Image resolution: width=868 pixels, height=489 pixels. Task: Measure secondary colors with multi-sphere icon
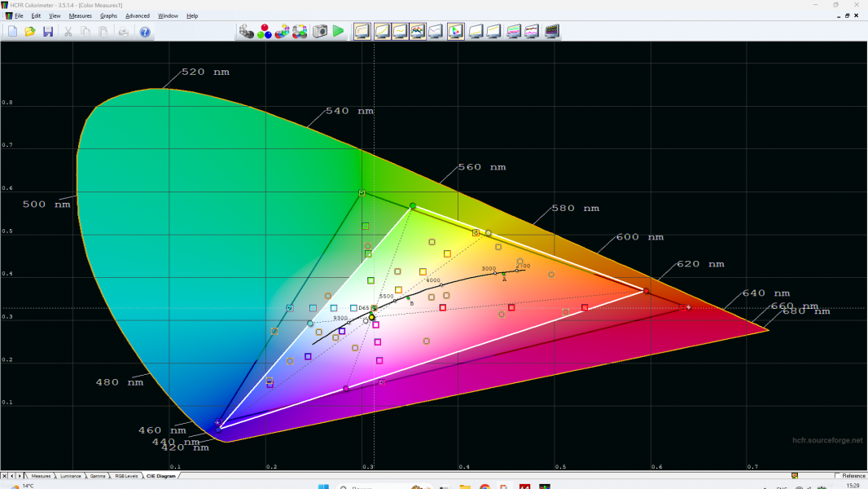tap(283, 32)
